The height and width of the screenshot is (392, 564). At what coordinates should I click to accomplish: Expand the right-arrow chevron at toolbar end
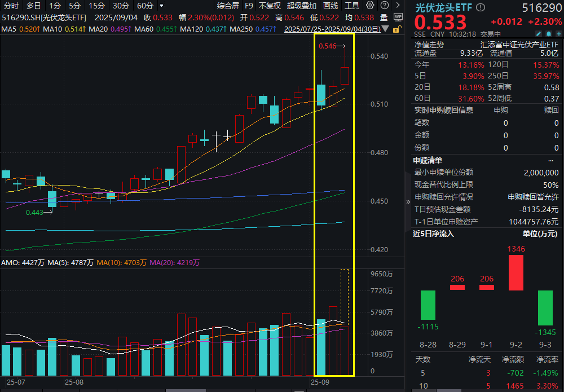[399, 5]
